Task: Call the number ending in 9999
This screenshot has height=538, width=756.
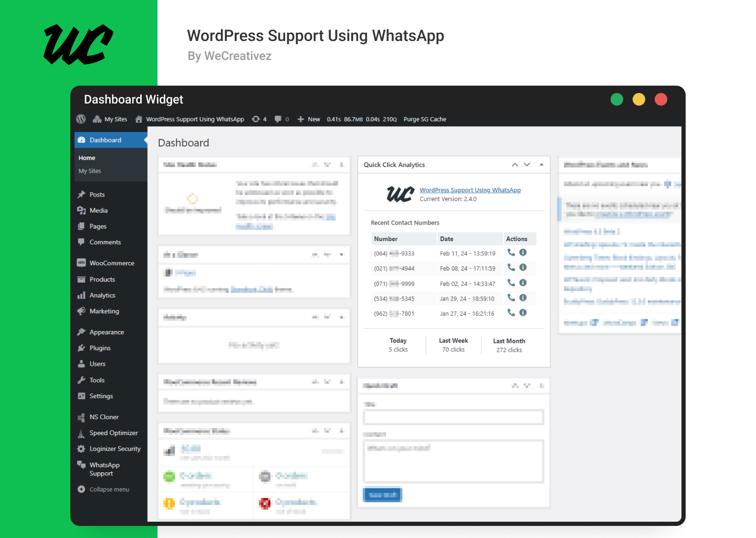Action: pos(511,283)
